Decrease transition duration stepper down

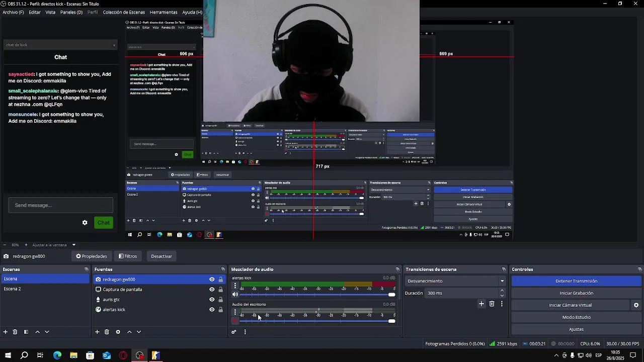click(x=502, y=296)
